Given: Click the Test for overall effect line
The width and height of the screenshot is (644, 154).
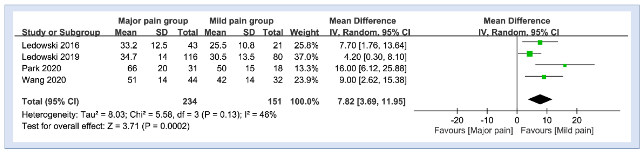Looking at the screenshot, I should 106,126.
